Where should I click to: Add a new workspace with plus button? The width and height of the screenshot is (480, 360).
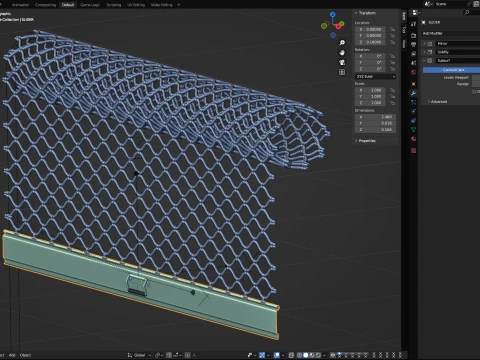[179, 5]
